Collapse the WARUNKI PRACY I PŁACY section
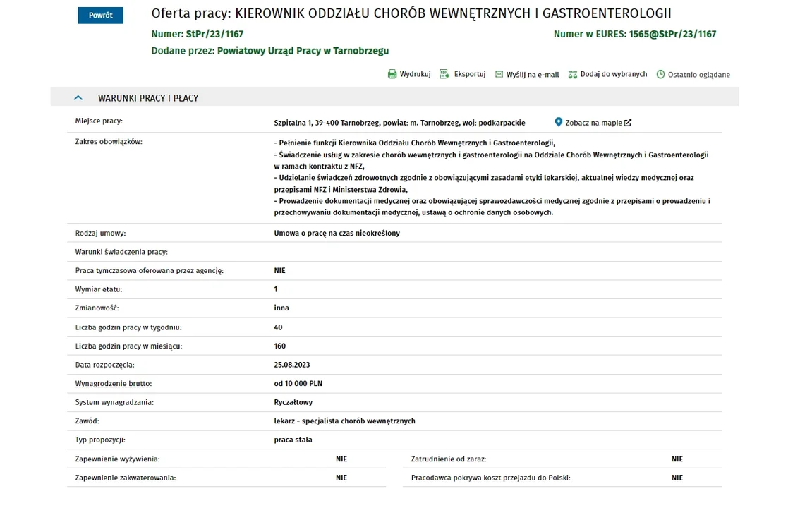 click(78, 98)
